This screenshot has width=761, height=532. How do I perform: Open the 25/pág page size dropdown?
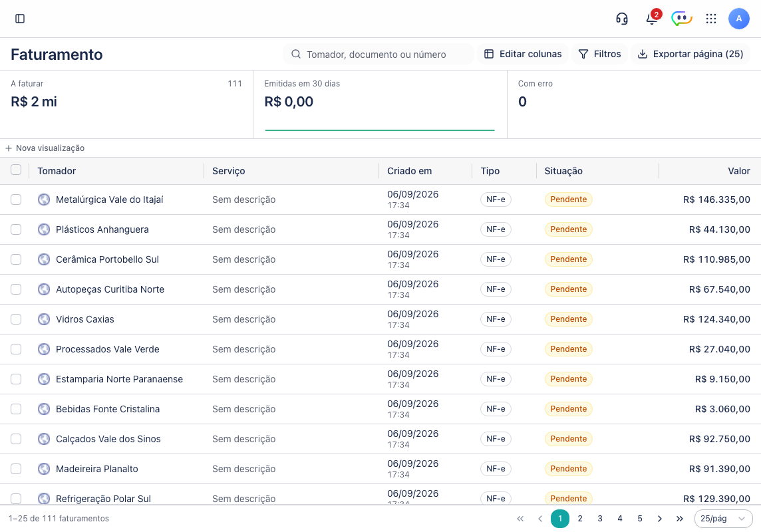(724, 519)
